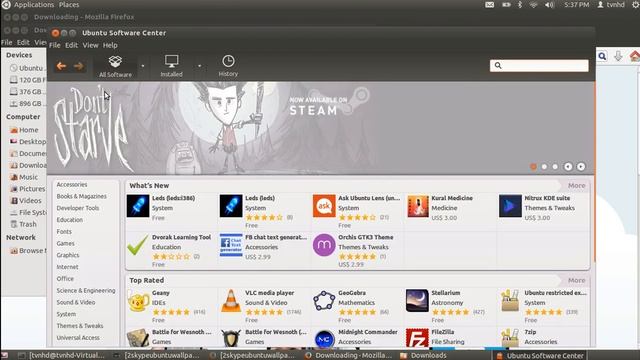
Task: Browse the Developer Tools category
Action: pos(78,208)
